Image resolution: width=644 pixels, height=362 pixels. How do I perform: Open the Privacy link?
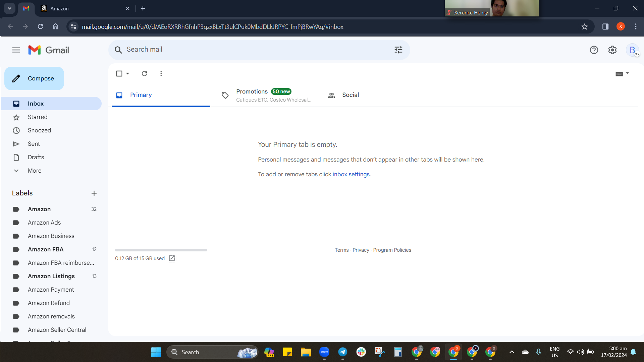tap(361, 250)
